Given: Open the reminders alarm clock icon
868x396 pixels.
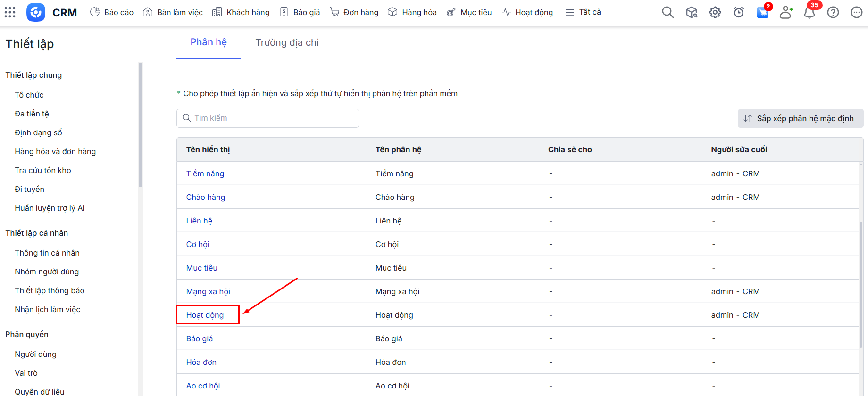Looking at the screenshot, I should point(738,12).
